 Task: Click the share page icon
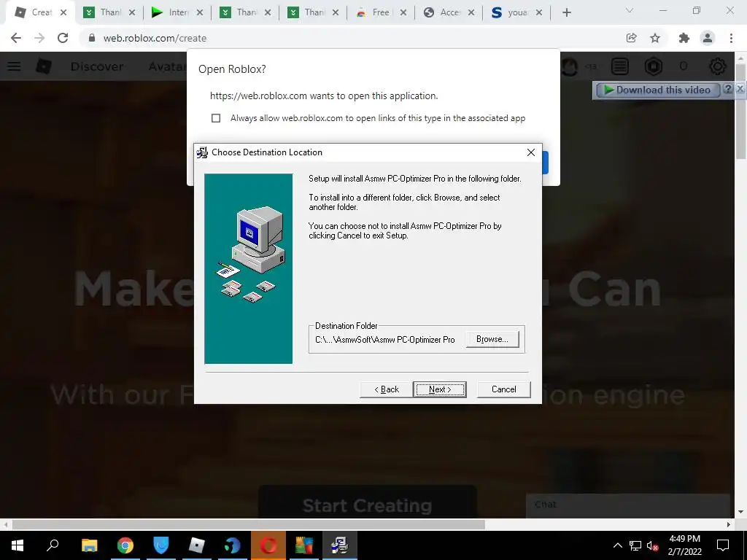point(632,38)
